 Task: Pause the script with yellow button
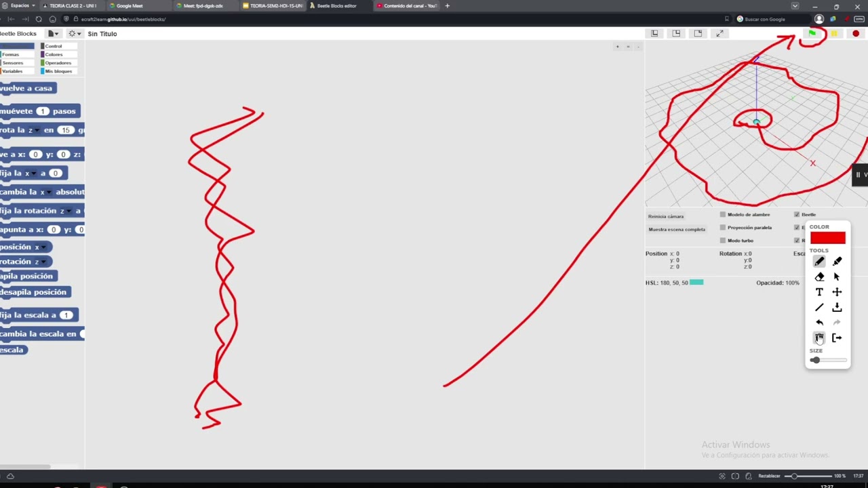tap(834, 33)
